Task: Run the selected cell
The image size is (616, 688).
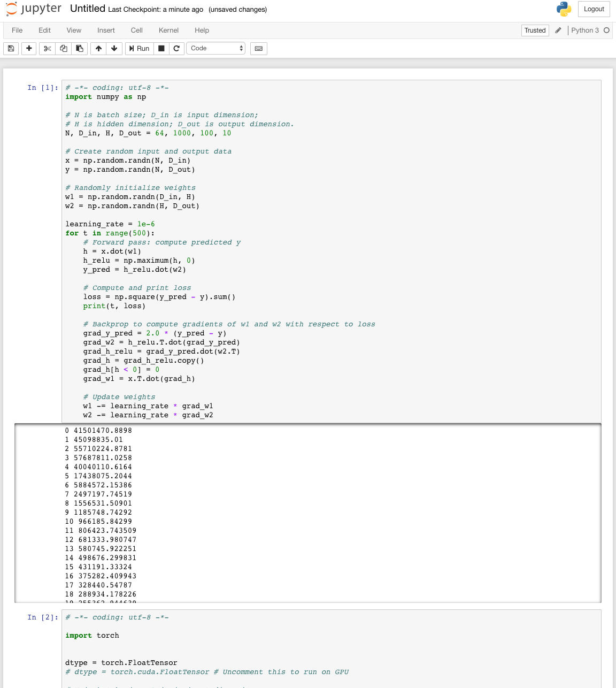Action: pos(139,49)
